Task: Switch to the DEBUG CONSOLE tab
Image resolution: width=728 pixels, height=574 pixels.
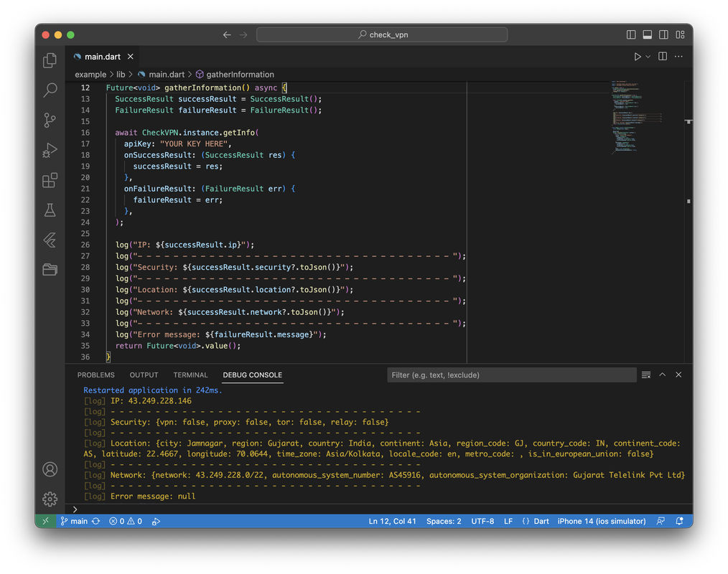Action: coord(253,375)
